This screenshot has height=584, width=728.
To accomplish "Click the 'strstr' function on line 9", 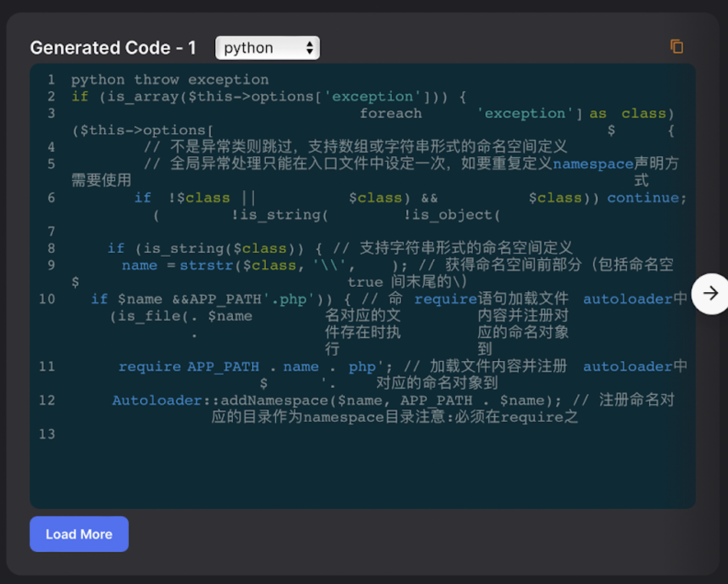I will pyautogui.click(x=206, y=265).
